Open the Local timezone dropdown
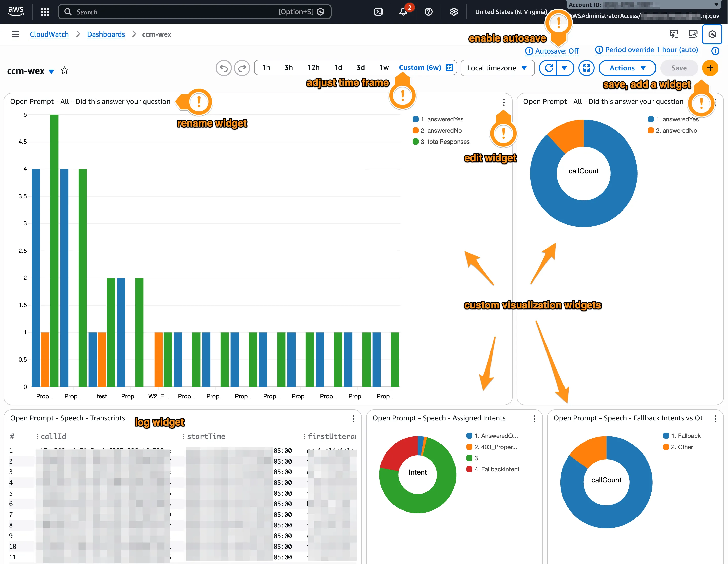 (x=497, y=68)
